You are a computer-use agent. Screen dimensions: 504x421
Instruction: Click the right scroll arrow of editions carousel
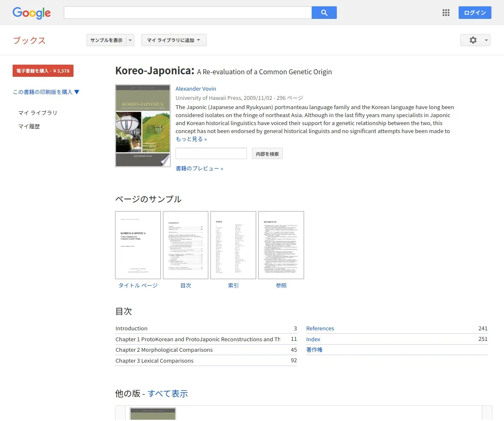click(487, 413)
